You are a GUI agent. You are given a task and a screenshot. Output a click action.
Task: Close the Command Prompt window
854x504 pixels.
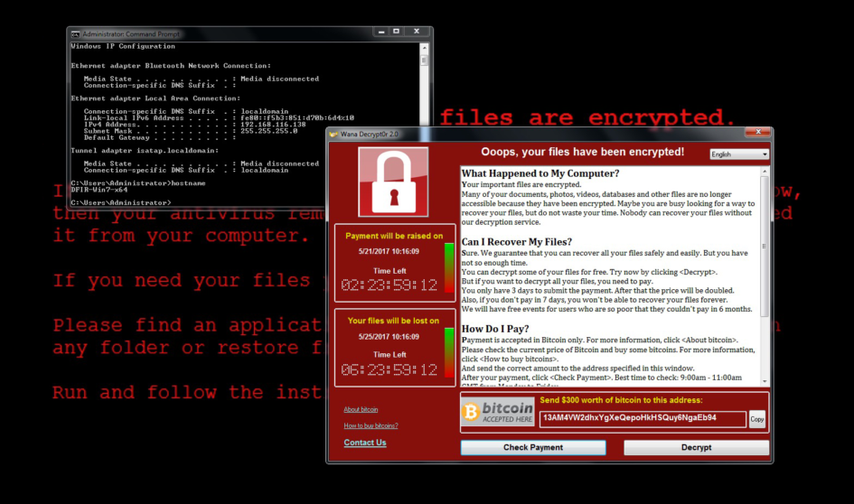coord(417,32)
